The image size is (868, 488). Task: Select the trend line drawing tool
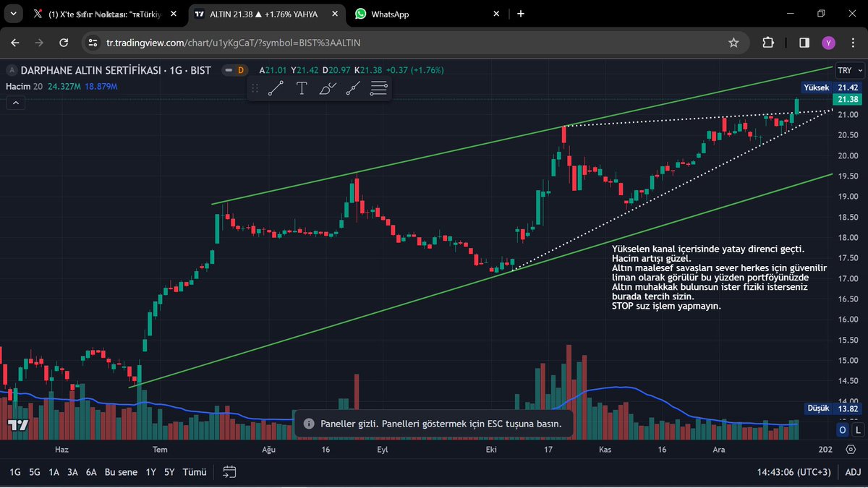(275, 88)
